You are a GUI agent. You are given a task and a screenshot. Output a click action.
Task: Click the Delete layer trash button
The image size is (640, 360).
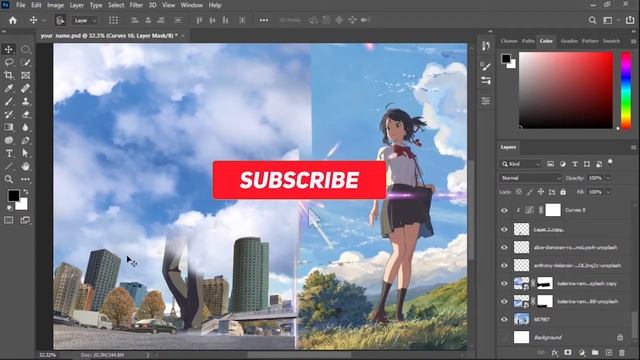[x=622, y=353]
